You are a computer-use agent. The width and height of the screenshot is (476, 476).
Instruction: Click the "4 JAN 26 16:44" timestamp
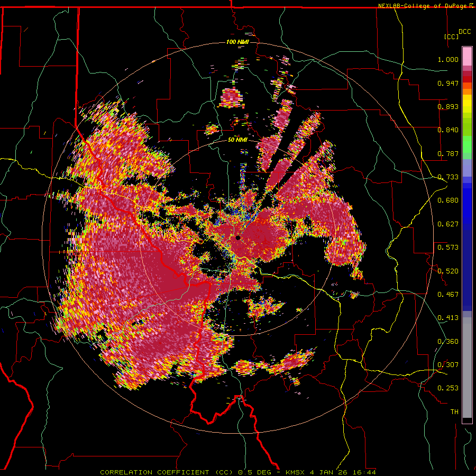[x=343, y=472]
